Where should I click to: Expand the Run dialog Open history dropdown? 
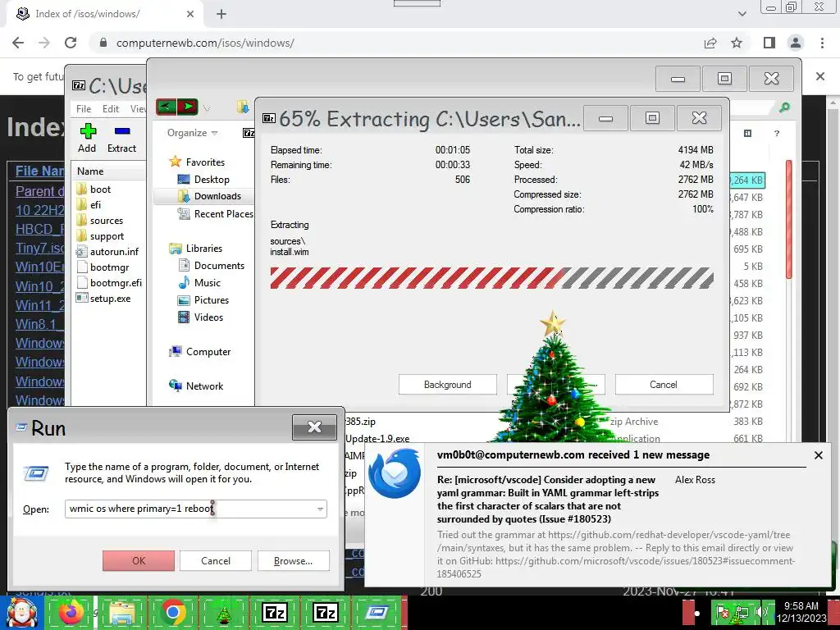tap(320, 509)
